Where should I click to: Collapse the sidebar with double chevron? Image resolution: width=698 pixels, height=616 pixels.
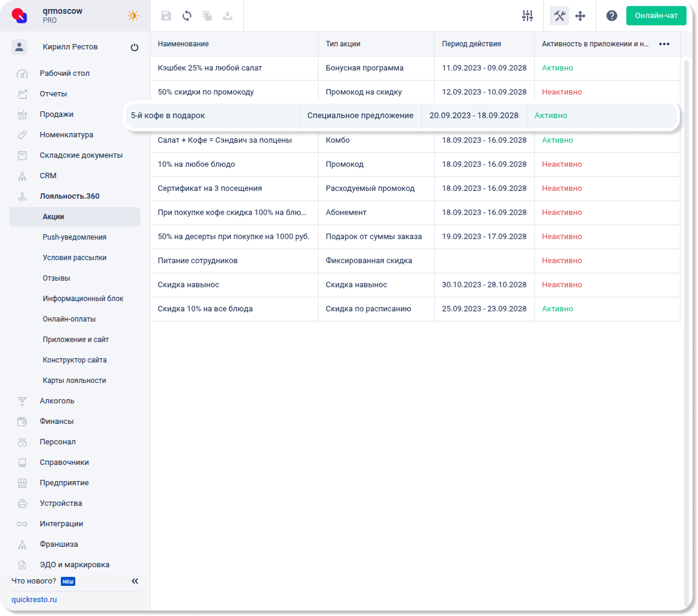pyautogui.click(x=135, y=581)
